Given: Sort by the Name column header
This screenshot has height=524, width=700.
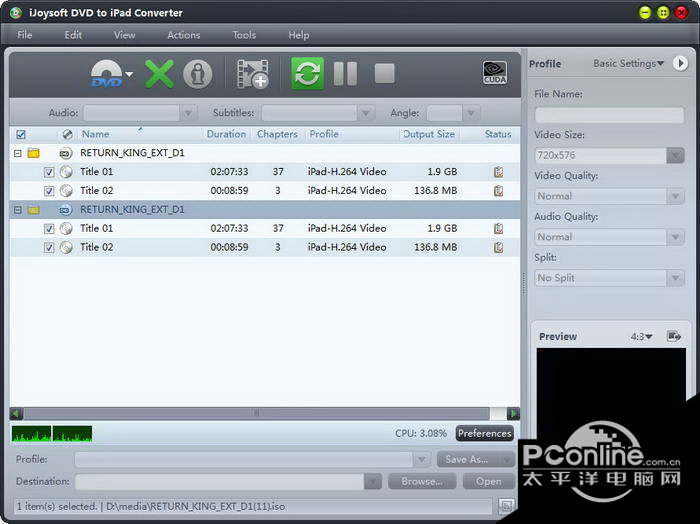Looking at the screenshot, I should coord(95,134).
